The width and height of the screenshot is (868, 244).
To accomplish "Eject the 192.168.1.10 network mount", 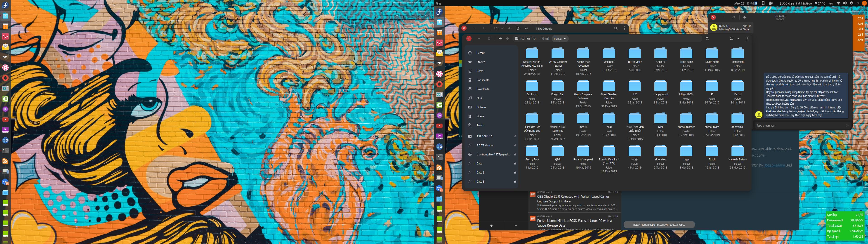I will [515, 136].
